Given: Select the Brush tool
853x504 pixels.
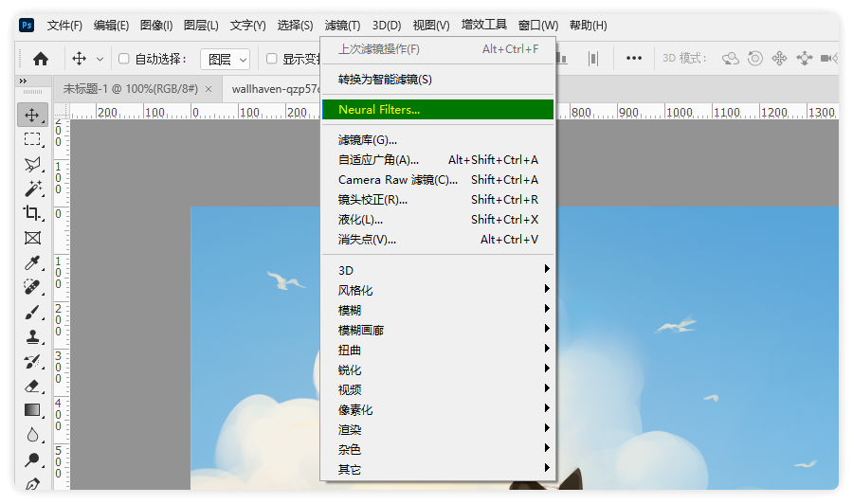Looking at the screenshot, I should 32,312.
